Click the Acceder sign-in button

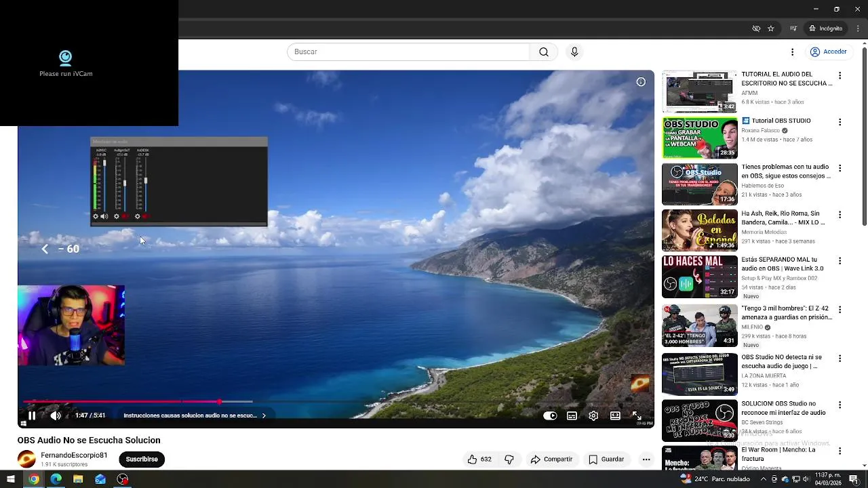coord(829,52)
